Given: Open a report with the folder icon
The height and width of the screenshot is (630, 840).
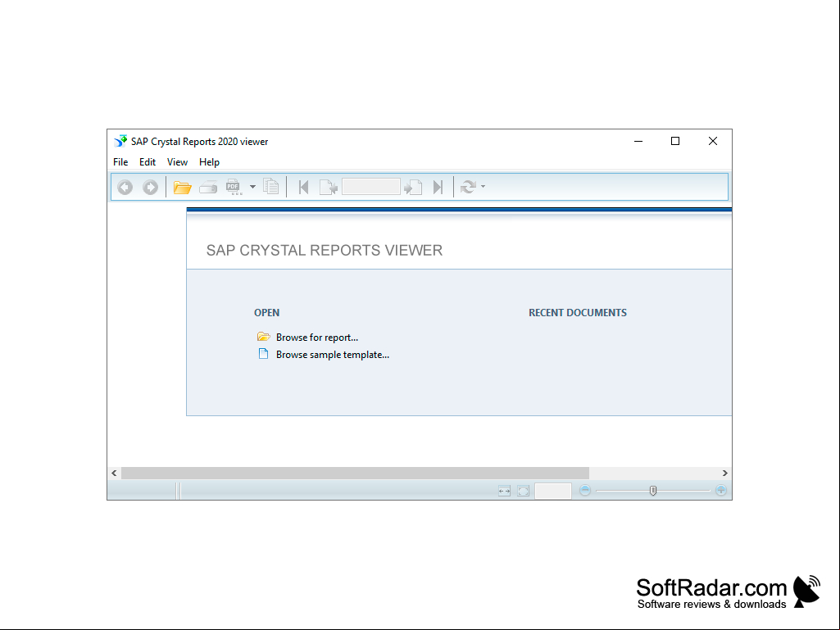Looking at the screenshot, I should [x=182, y=188].
